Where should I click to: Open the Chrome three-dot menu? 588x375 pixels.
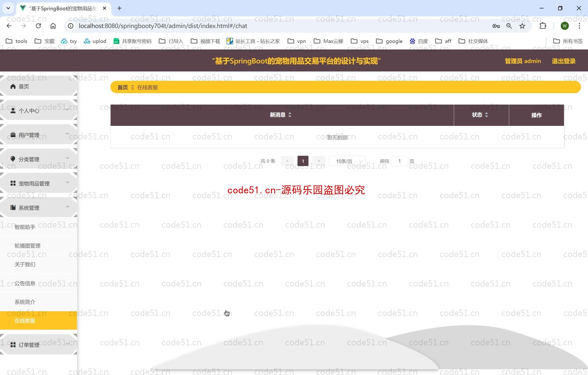(579, 26)
